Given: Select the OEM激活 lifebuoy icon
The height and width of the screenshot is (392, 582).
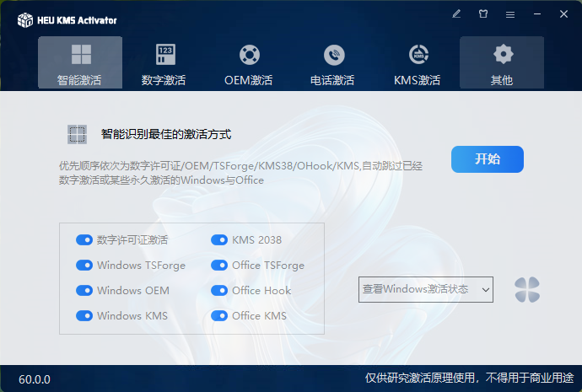Looking at the screenshot, I should pos(249,55).
